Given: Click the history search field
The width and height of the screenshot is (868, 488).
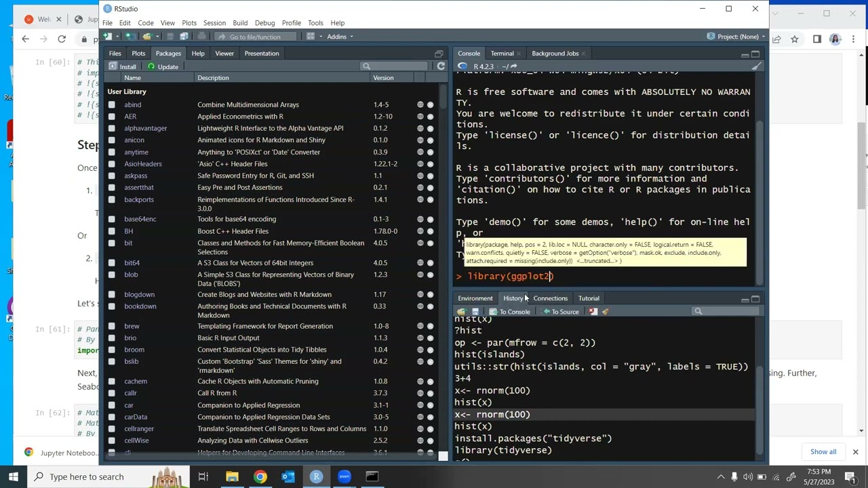Looking at the screenshot, I should (725, 311).
